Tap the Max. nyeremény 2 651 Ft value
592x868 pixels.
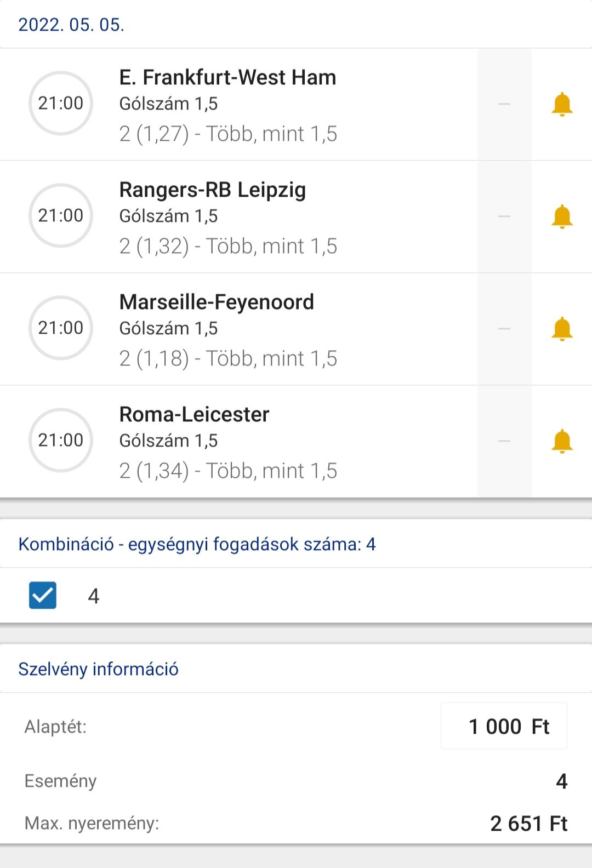[528, 824]
